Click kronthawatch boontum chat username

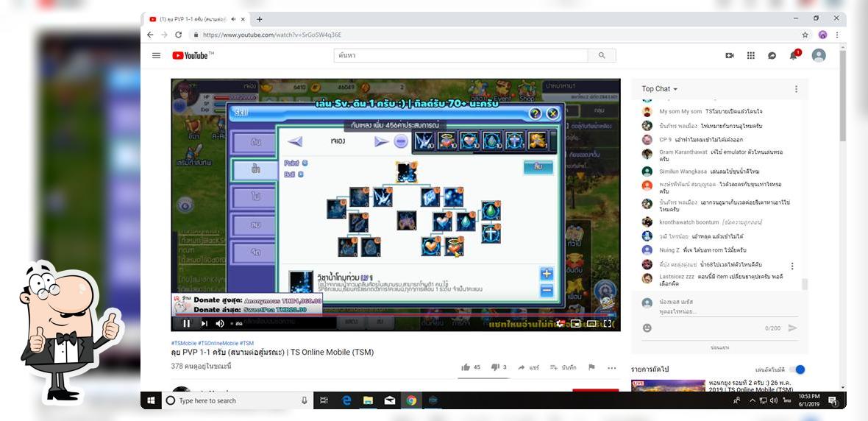click(688, 222)
